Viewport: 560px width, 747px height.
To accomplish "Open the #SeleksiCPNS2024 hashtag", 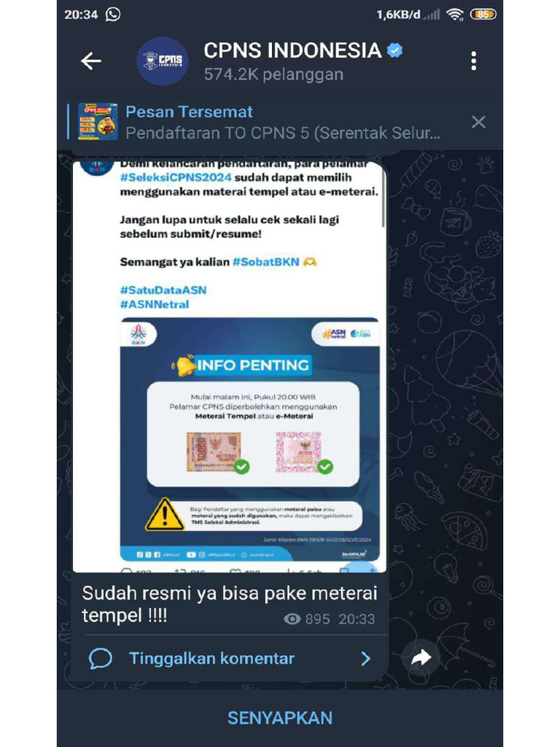I will click(176, 178).
